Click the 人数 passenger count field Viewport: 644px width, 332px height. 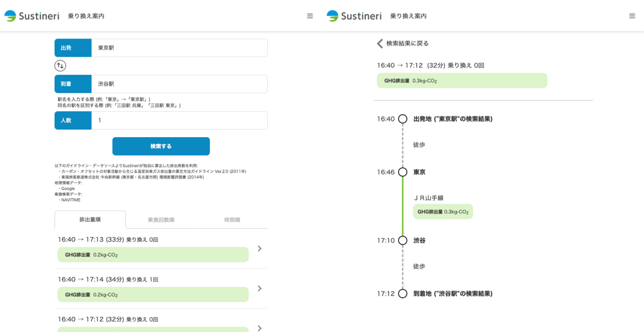point(179,120)
